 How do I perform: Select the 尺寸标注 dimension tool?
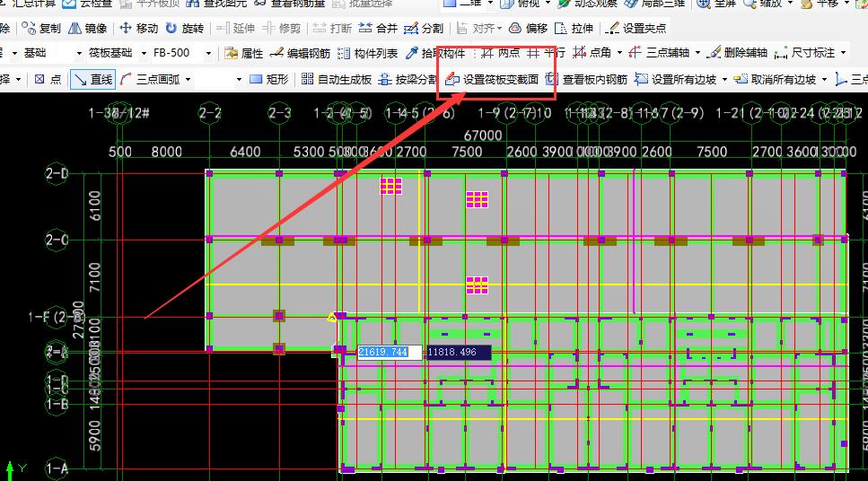click(x=805, y=53)
